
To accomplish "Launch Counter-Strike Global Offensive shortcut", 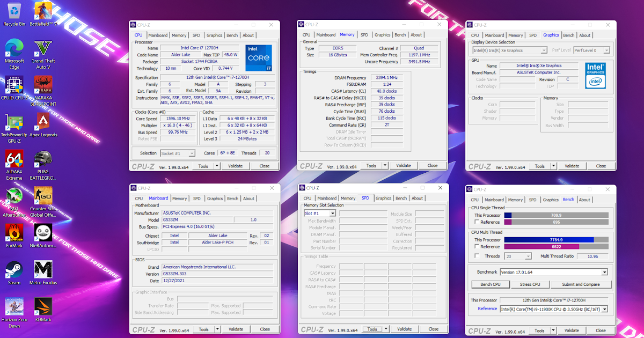I will [43, 202].
